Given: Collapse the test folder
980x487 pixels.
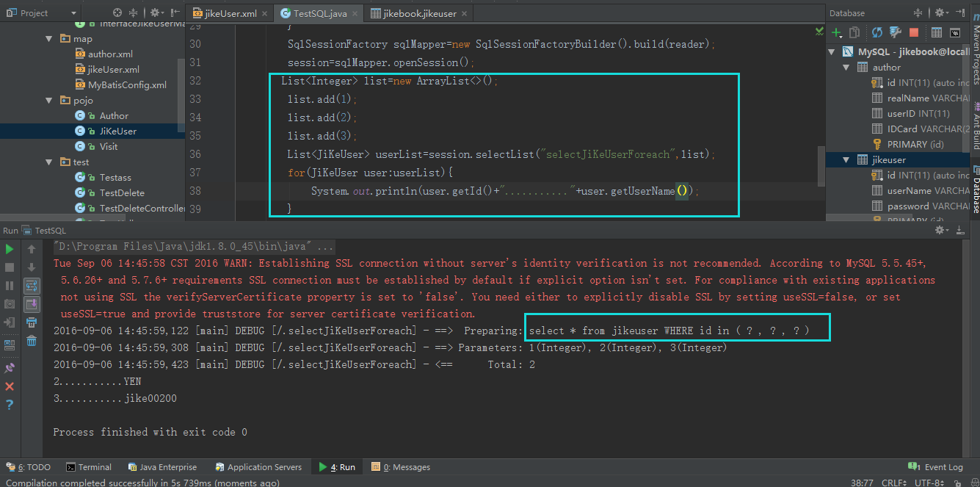Looking at the screenshot, I should coord(49,162).
